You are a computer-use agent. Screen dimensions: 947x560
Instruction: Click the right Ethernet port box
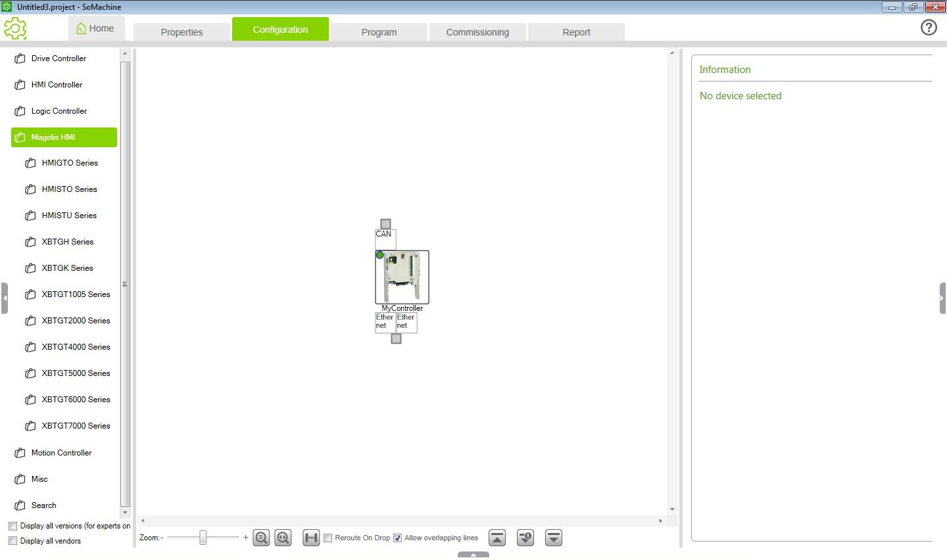[406, 322]
